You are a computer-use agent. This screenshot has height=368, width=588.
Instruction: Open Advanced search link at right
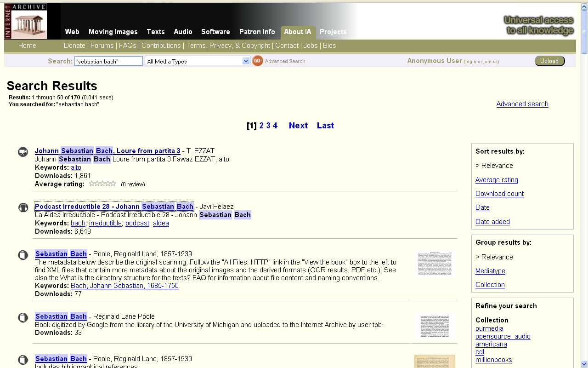tap(522, 104)
